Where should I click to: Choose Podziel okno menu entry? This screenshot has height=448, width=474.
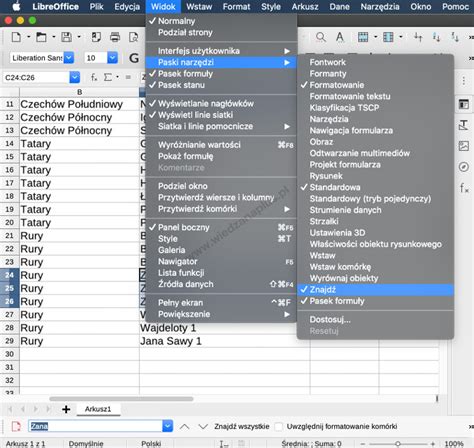click(x=221, y=186)
